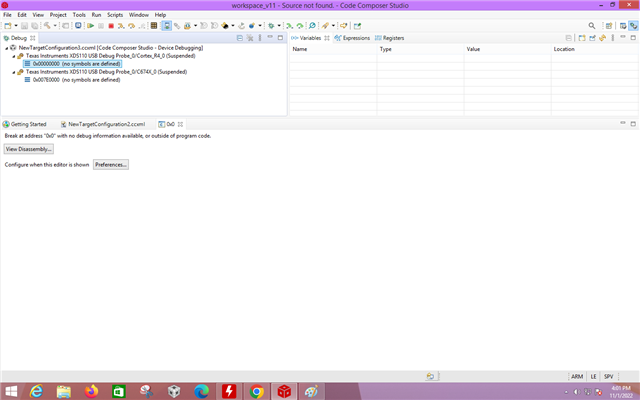Click the Value column header in Variables
Image resolution: width=640 pixels, height=400 pixels.
[x=473, y=49]
